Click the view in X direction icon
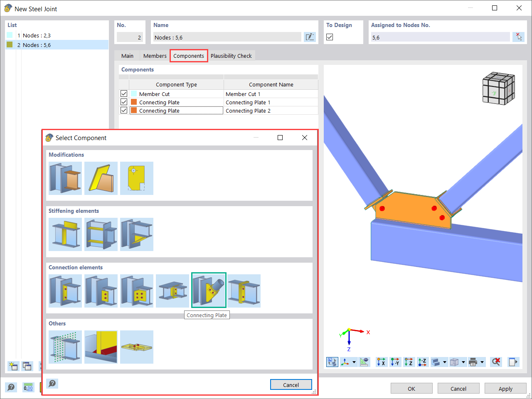532x399 pixels. pos(381,362)
